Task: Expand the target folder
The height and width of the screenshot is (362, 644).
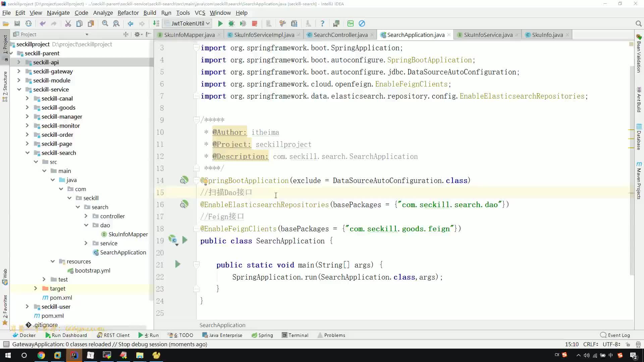Action: click(x=36, y=288)
